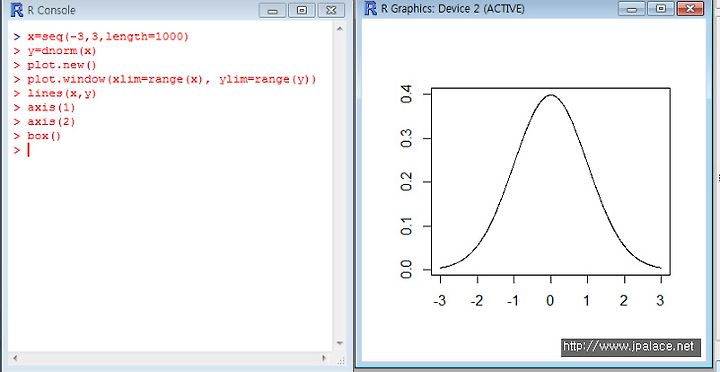Screen dimensions: 720x372
Task: Click the R Console vertical scrollbar down arrow
Action: 340,343
